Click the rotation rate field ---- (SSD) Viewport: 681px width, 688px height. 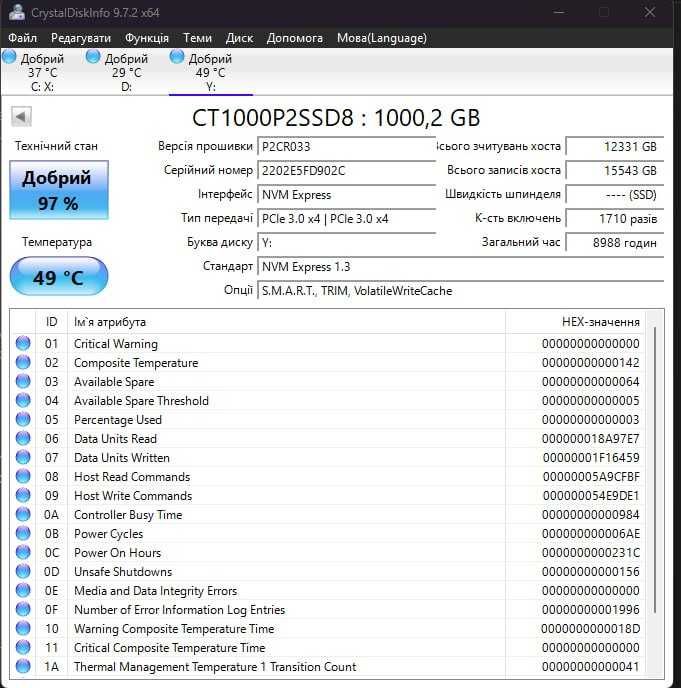click(x=615, y=195)
